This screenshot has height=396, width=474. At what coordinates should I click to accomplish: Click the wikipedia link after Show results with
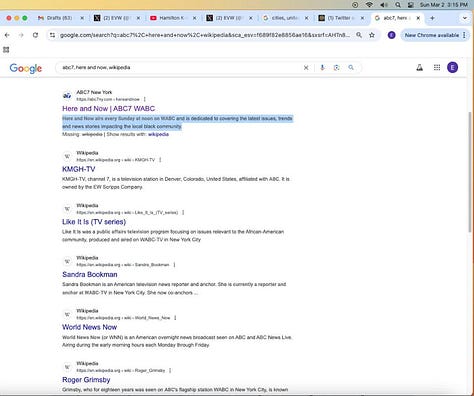tap(158, 134)
